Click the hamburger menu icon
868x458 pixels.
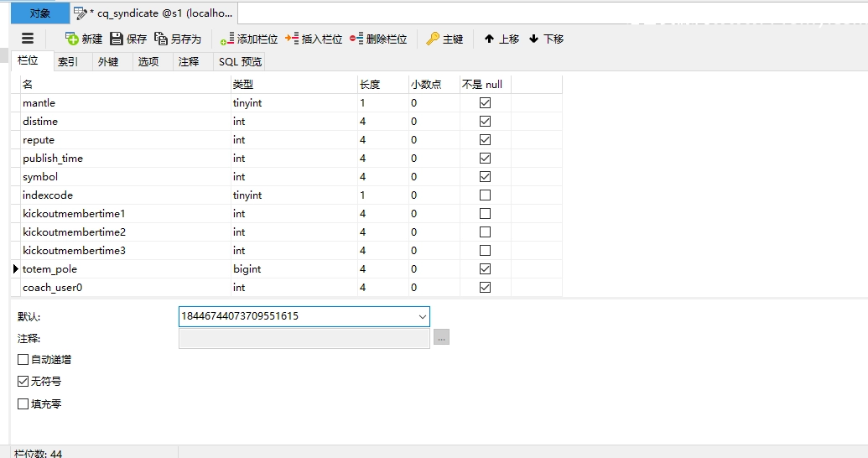[x=28, y=39]
